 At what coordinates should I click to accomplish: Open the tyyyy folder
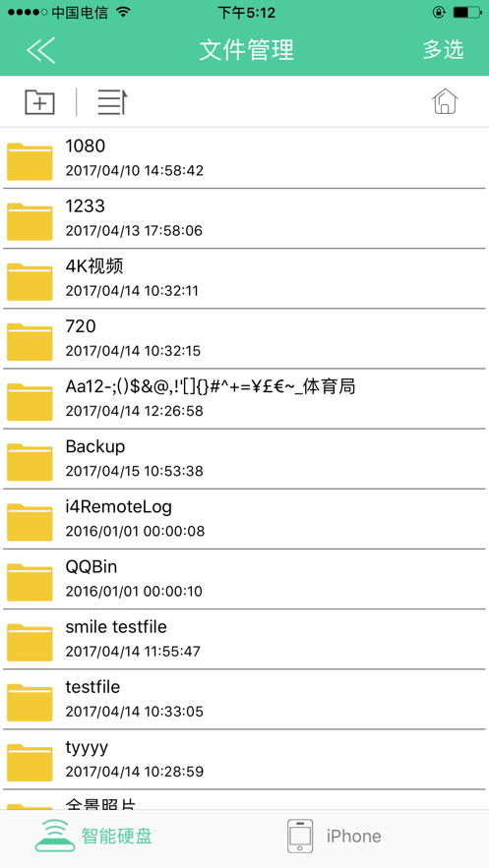tap(244, 759)
